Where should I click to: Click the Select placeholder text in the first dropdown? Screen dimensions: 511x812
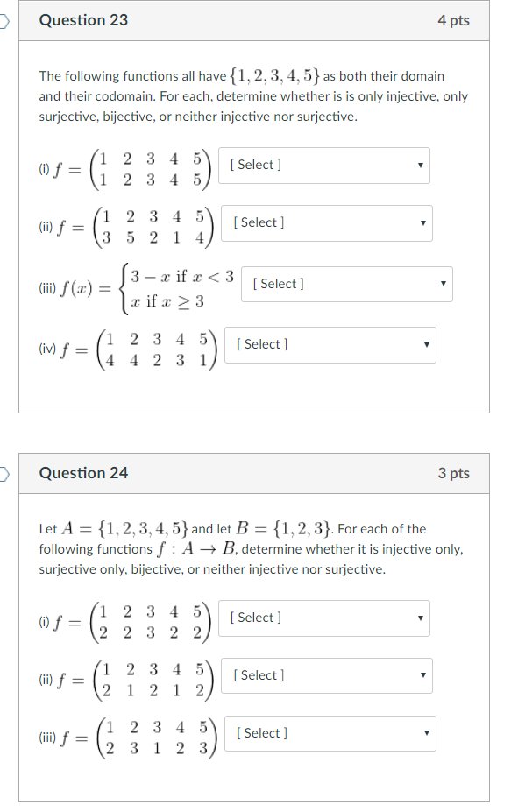click(254, 165)
